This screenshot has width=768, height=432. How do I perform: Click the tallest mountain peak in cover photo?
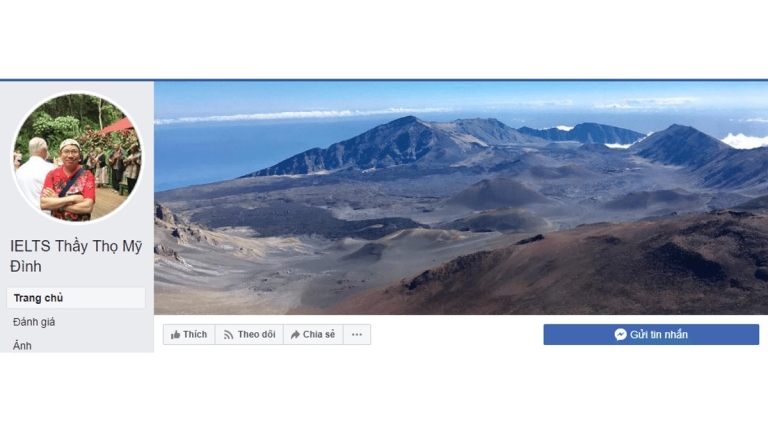coord(409,118)
